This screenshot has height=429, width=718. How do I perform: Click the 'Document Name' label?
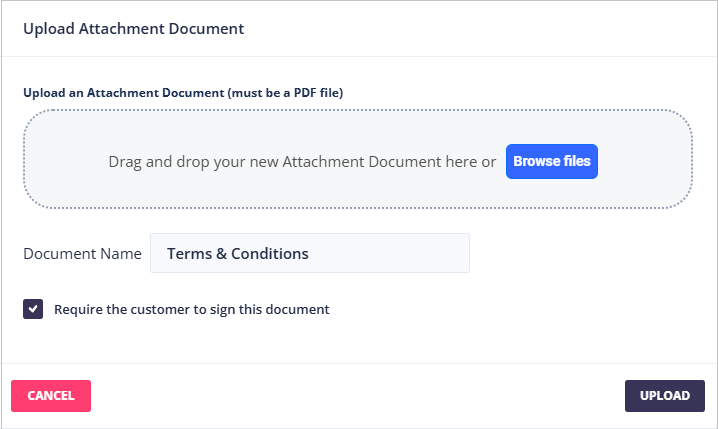[x=82, y=254]
